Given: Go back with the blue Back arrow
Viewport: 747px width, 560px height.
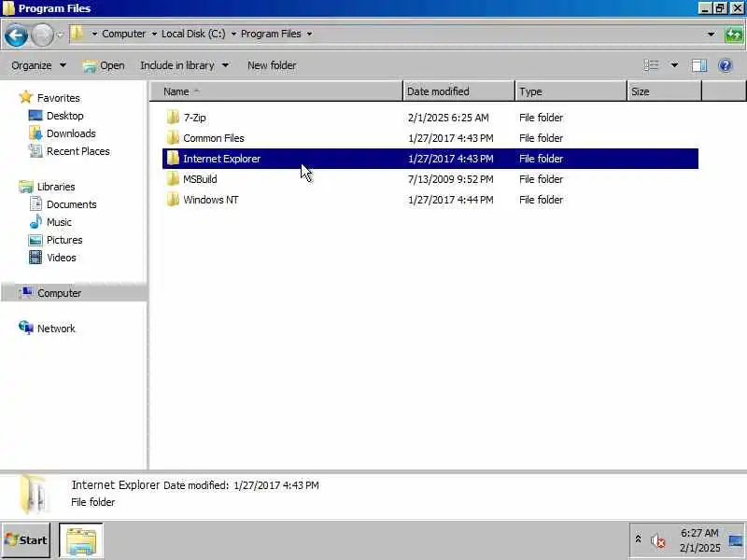Looking at the screenshot, I should 16,35.
